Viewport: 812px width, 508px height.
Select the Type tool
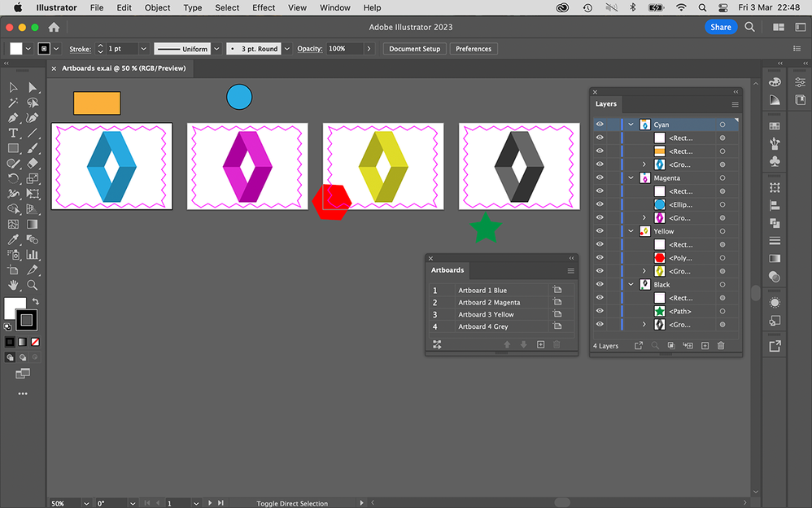pyautogui.click(x=13, y=134)
